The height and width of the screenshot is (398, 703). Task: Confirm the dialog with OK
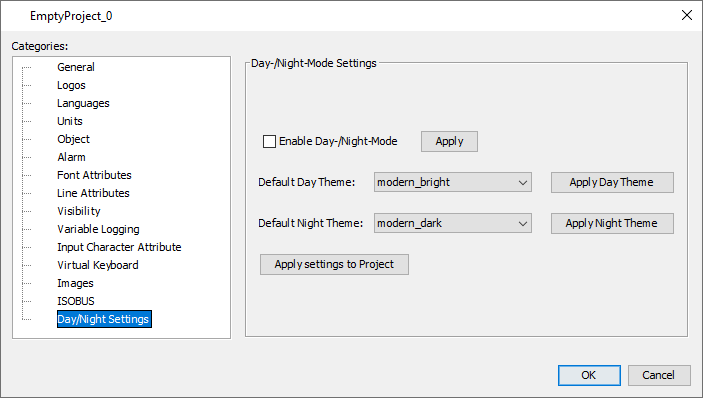[589, 375]
